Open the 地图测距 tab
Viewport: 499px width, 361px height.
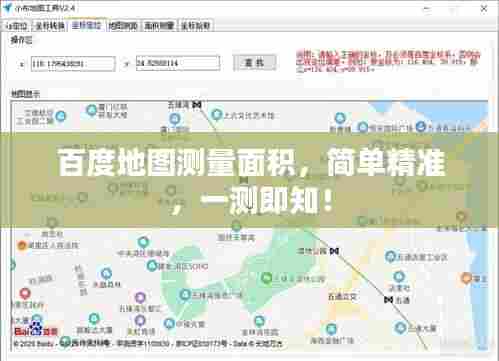pyautogui.click(x=123, y=26)
